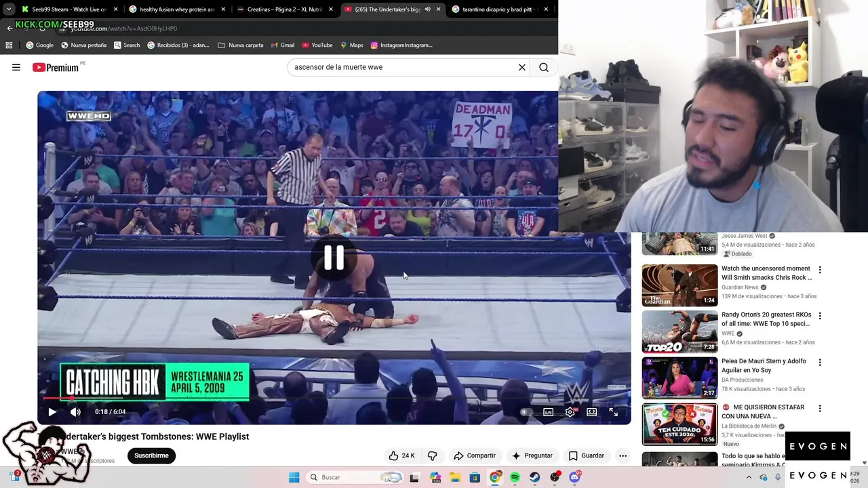
Task: Open options menu for Pelea De Mauri Stern
Action: [x=820, y=363]
